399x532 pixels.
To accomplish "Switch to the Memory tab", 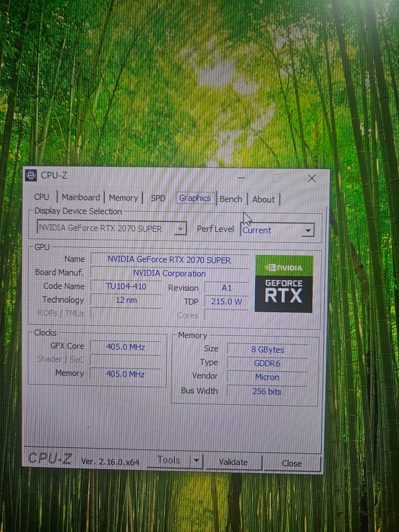I will click(123, 198).
